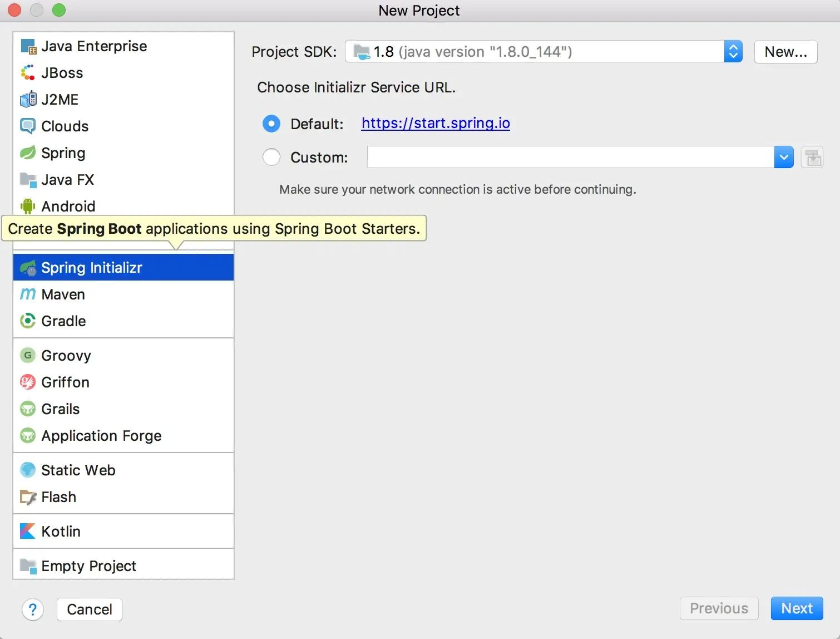Focus the Custom URL text field
The image size is (840, 639).
tap(571, 157)
